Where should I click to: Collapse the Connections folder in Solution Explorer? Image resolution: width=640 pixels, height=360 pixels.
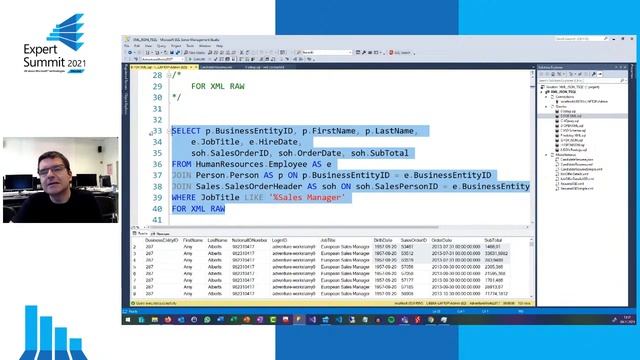point(546,97)
